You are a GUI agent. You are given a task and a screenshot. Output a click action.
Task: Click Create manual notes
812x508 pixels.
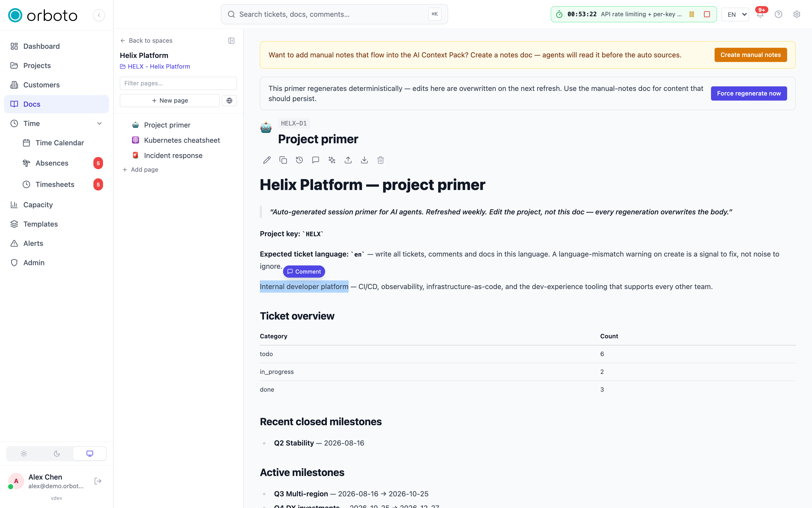[x=751, y=55]
